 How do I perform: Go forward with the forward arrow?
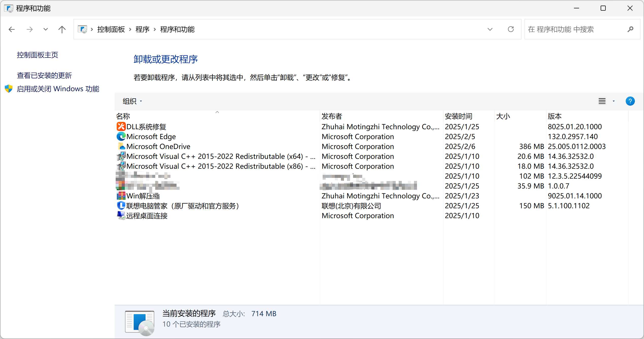(x=30, y=29)
